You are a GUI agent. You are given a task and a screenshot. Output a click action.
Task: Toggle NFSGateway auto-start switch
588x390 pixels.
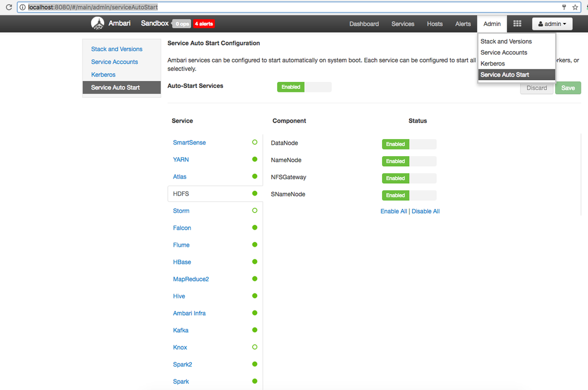(x=409, y=179)
